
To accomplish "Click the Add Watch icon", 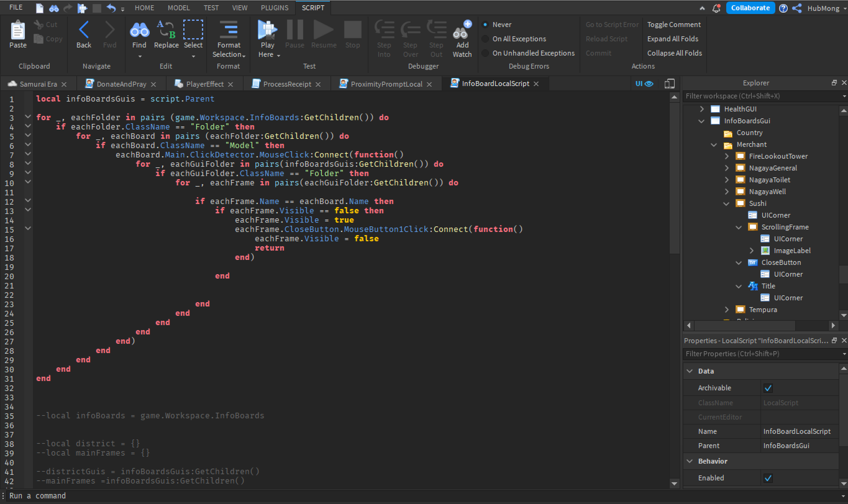I will point(462,30).
